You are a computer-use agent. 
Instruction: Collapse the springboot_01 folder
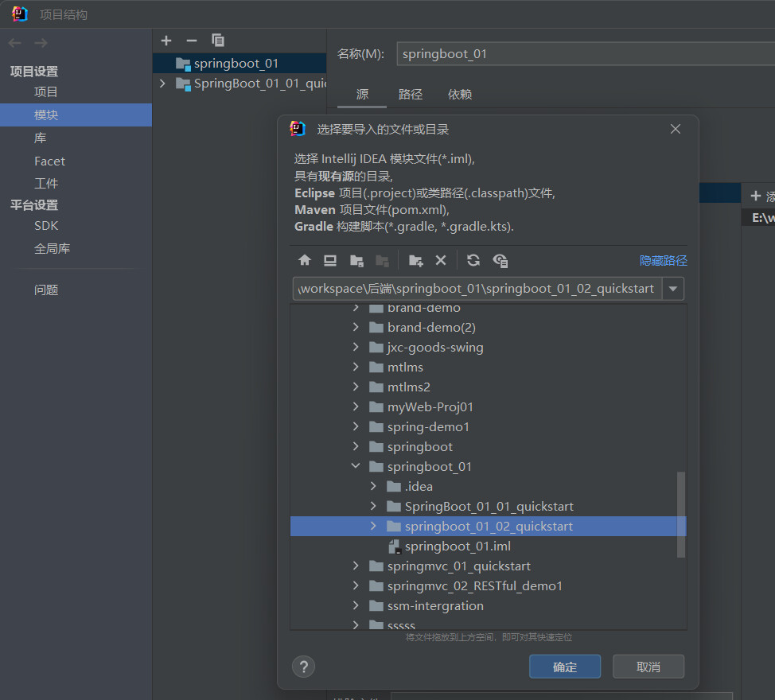[356, 466]
